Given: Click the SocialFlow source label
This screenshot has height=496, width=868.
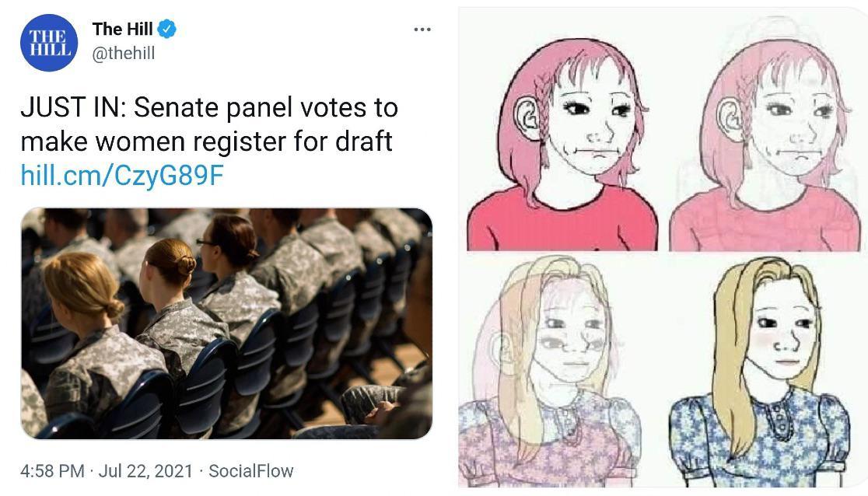Looking at the screenshot, I should pos(251,470).
